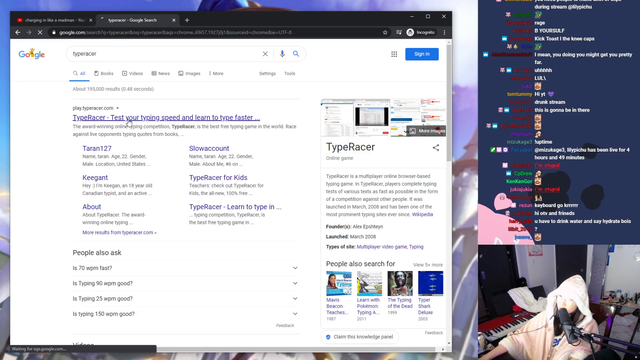This screenshot has height=360, width=640.
Task: Open the Chrome three-dot menu
Action: pyautogui.click(x=444, y=32)
